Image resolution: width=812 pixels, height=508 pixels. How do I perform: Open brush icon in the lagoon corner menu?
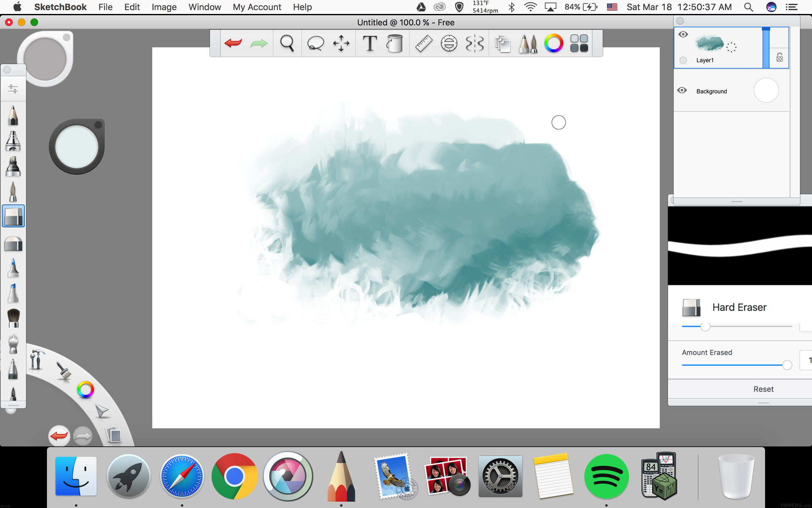coord(63,372)
